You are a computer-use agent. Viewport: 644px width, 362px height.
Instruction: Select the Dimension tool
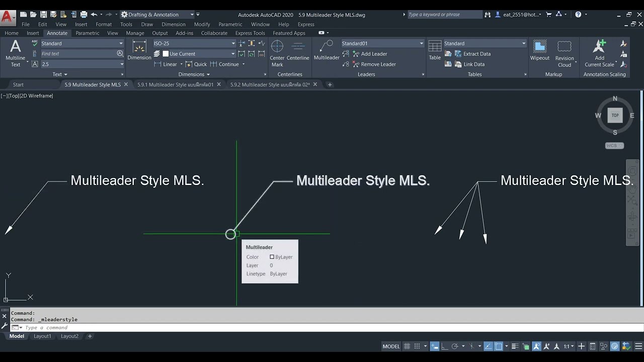(139, 50)
